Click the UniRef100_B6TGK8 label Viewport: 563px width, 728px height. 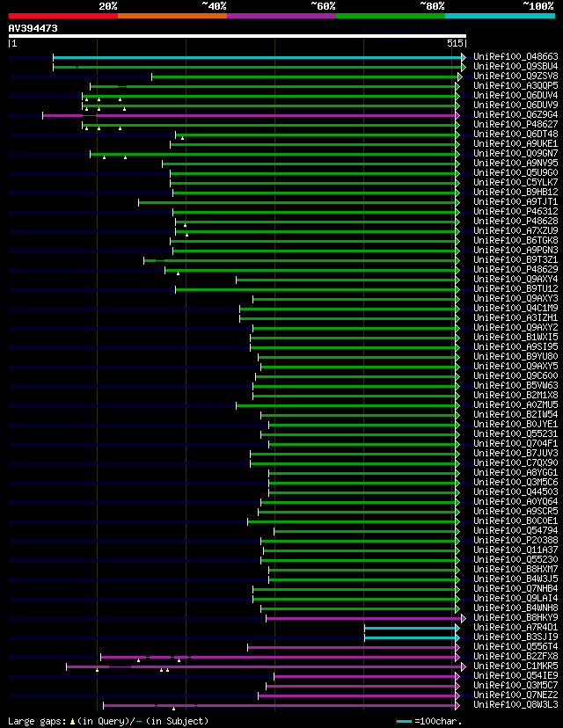[515, 241]
